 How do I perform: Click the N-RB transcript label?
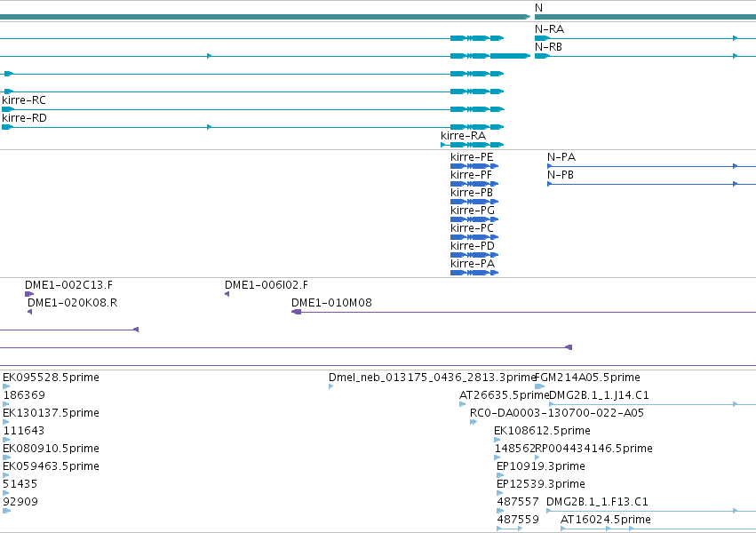[549, 47]
